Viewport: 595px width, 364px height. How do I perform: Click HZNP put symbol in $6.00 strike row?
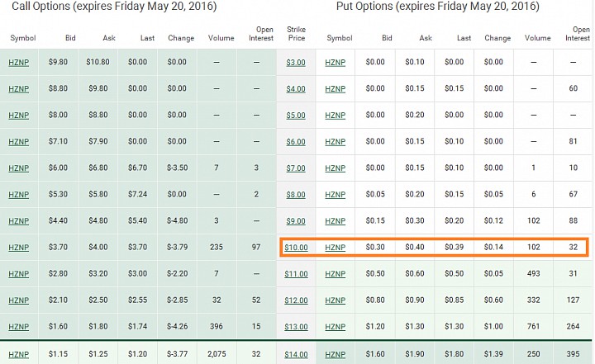click(335, 142)
